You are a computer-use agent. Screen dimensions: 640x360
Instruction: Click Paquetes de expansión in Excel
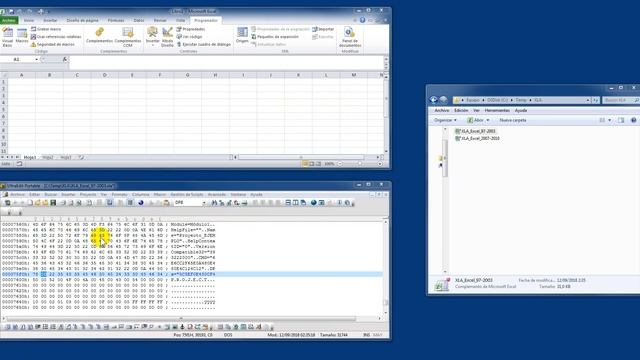(275, 37)
